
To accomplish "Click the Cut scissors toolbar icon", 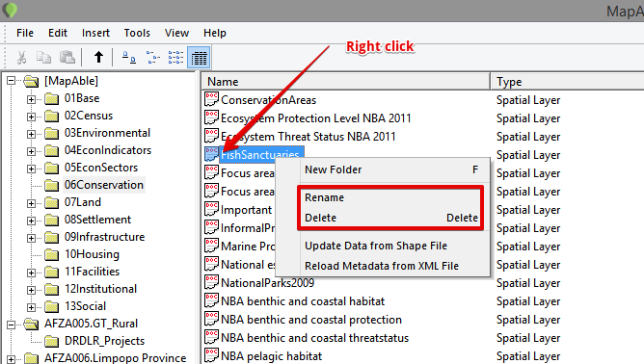I will pyautogui.click(x=21, y=58).
